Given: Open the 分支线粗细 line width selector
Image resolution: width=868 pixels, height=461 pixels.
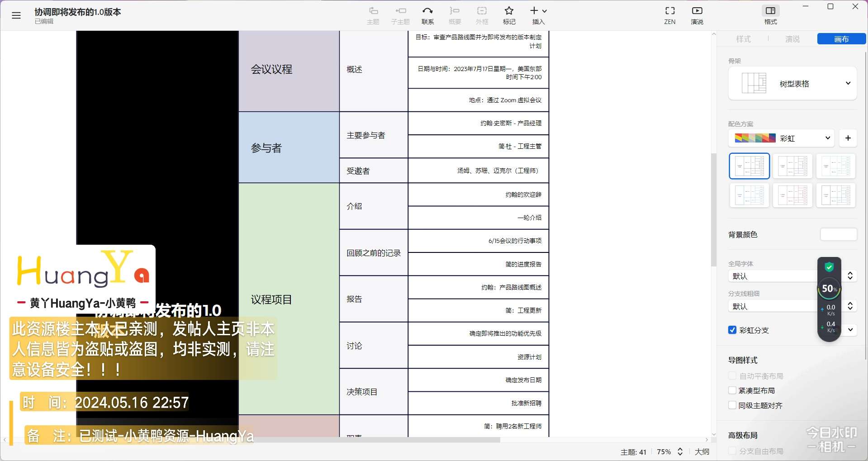Looking at the screenshot, I should tap(792, 306).
